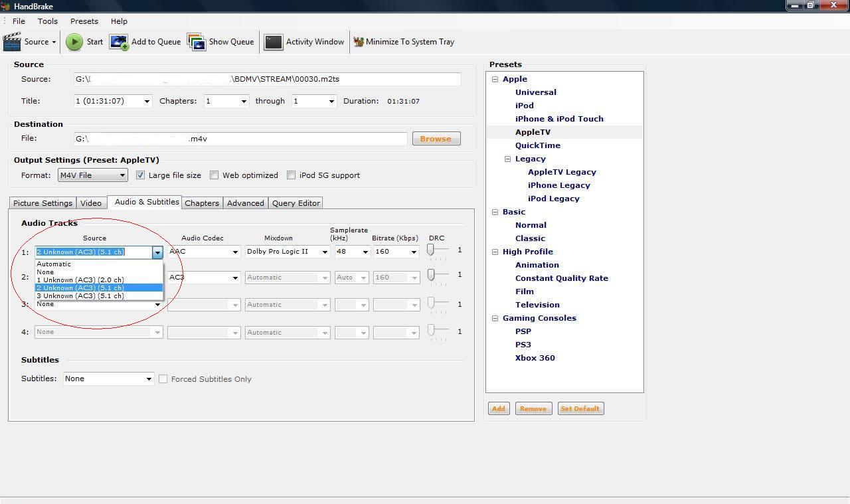Collapse the Legacy presets group
This screenshot has width=850, height=504.
click(x=507, y=159)
